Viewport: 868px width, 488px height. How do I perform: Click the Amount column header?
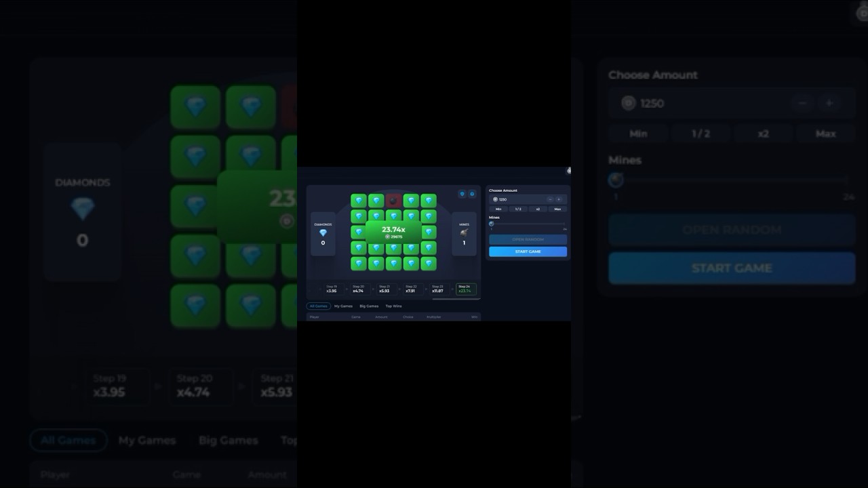[381, 317]
